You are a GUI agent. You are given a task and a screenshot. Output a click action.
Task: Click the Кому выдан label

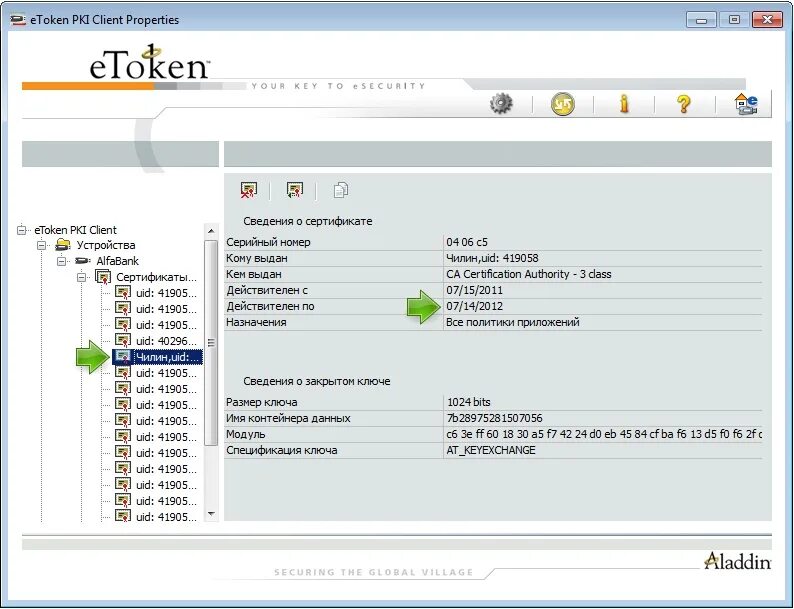(257, 258)
